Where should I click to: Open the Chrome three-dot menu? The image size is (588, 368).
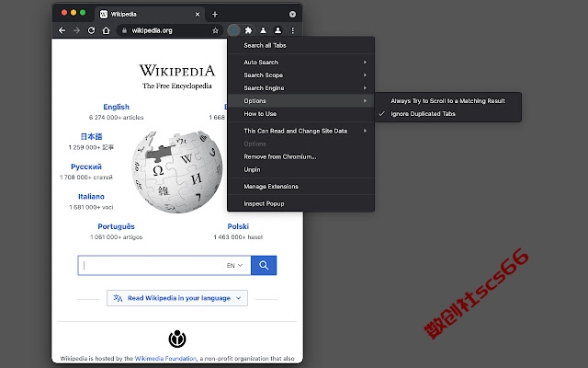pos(292,30)
